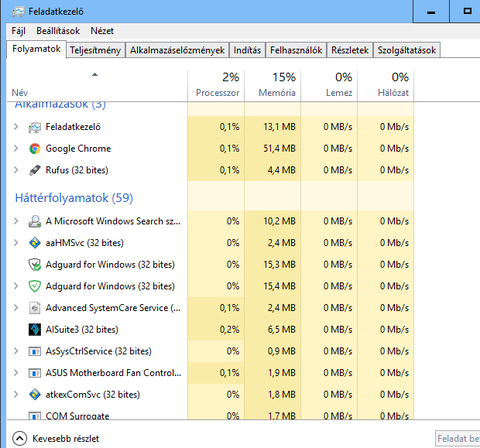
Task: Minimize the Feladatkezelő window
Action: (431, 12)
